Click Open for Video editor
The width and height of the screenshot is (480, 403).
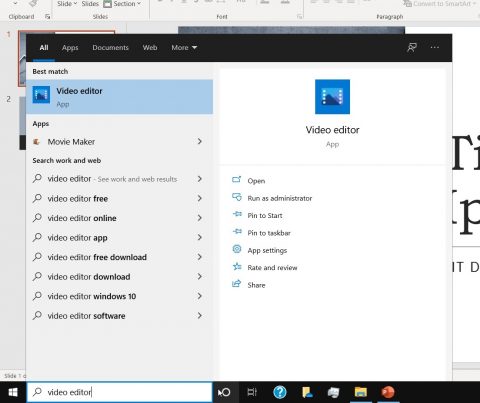pyautogui.click(x=256, y=181)
